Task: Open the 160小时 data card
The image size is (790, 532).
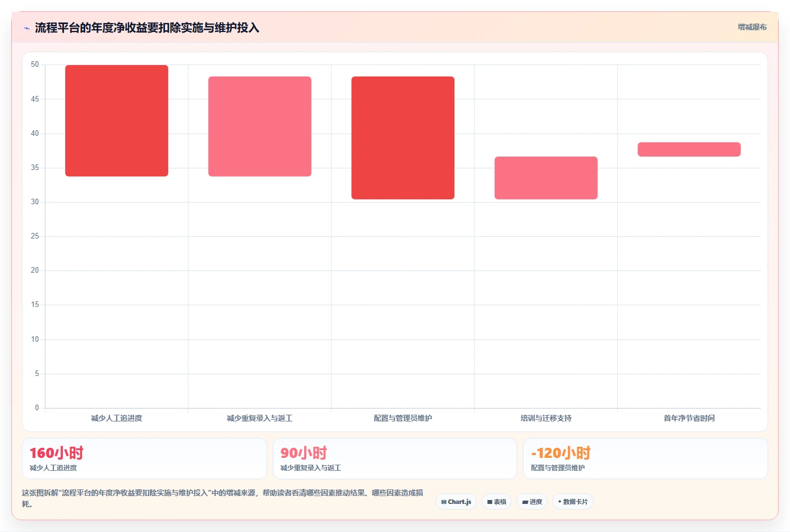Action: click(x=144, y=458)
